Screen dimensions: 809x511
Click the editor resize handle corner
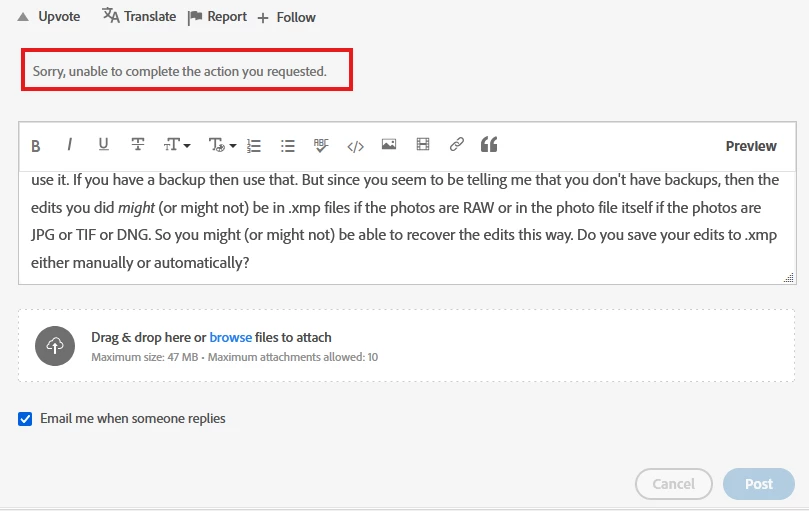789,278
